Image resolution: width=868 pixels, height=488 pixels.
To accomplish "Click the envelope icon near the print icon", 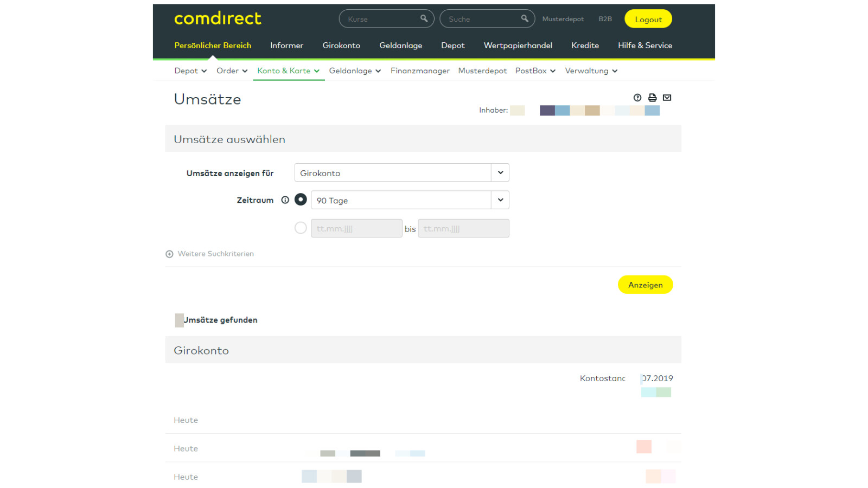I will pyautogui.click(x=667, y=98).
